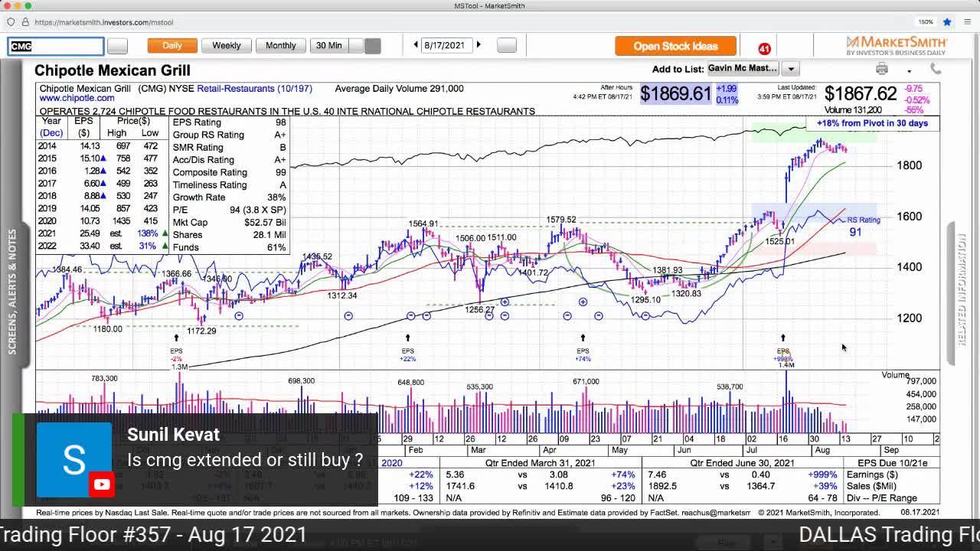
Task: Click the 1525.01 pivot price label
Action: (780, 242)
